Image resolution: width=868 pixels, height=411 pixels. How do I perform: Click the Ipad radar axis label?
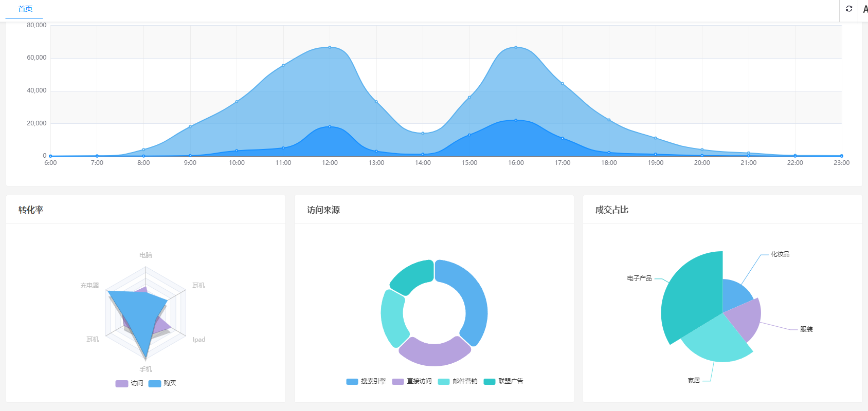tap(199, 340)
